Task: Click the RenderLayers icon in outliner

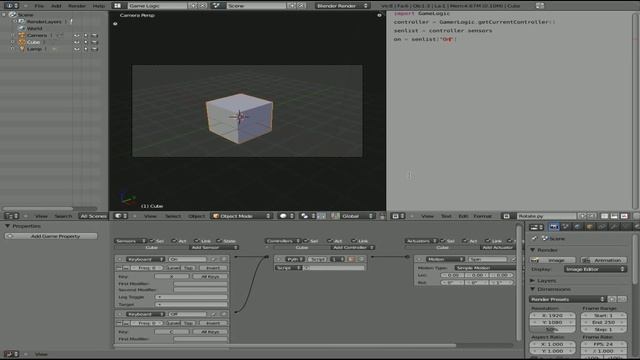Action: pyautogui.click(x=22, y=22)
